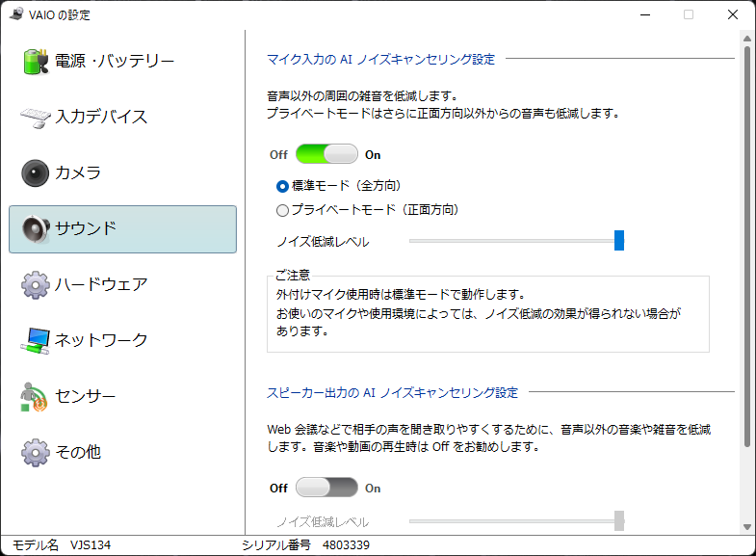Viewport: 756px width, 556px height.
Task: Click the On label beside speaker switch
Action: (x=373, y=488)
